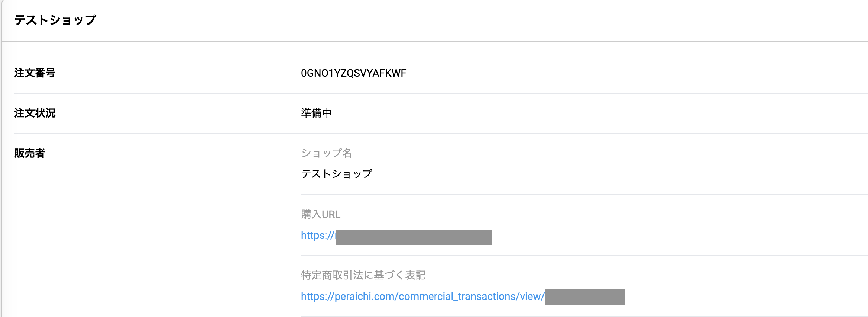Click the テストショップ page header title

click(55, 20)
